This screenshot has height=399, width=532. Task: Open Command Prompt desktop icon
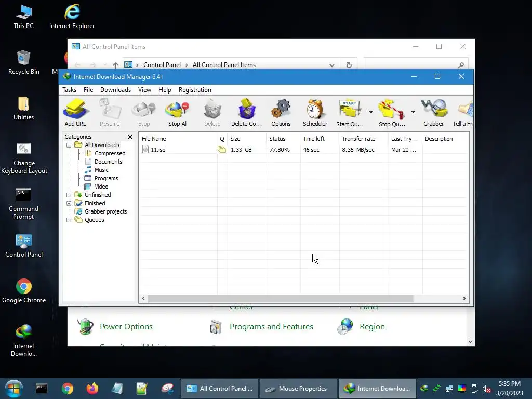coord(24,204)
